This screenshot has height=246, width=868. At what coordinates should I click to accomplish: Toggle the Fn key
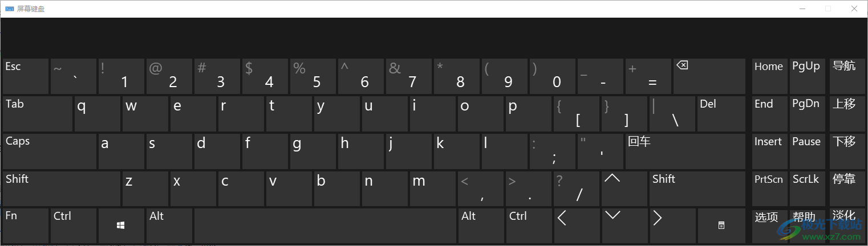coord(25,225)
